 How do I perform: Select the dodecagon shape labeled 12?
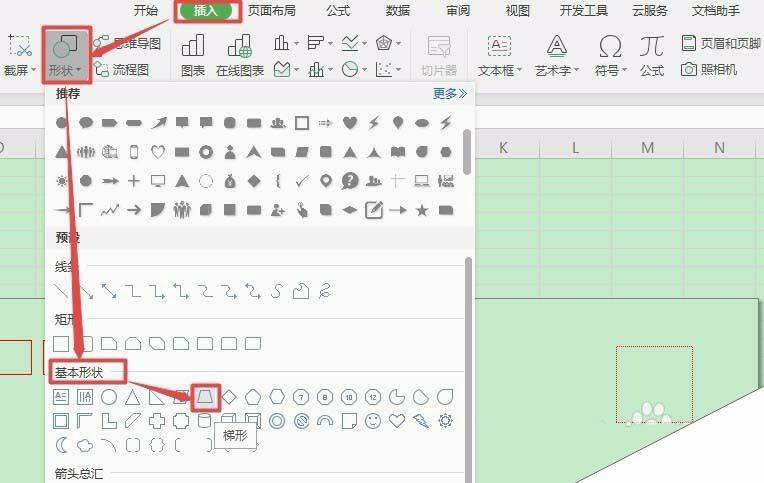coord(373,397)
